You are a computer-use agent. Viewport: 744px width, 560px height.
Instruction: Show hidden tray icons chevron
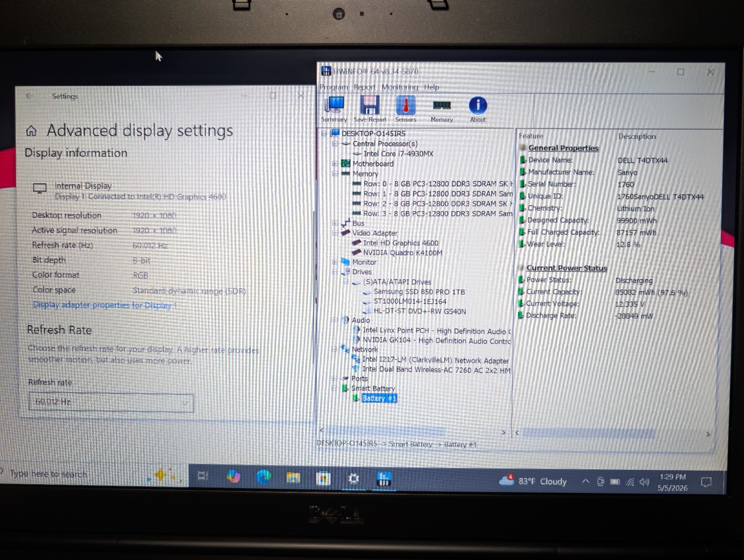586,481
